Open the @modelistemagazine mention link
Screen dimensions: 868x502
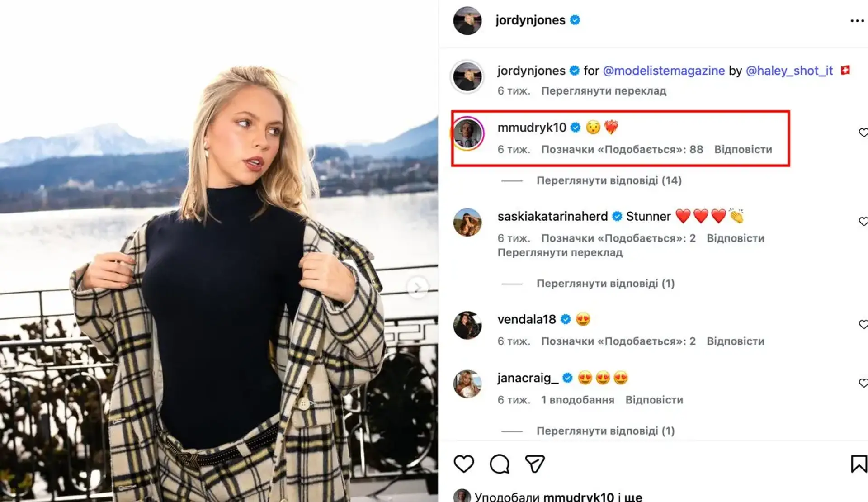(x=664, y=71)
